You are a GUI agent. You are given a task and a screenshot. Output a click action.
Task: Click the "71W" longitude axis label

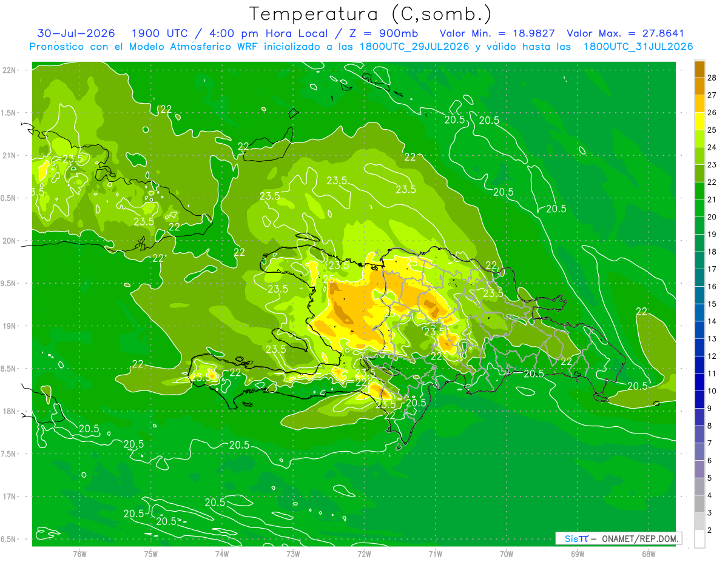pos(435,553)
